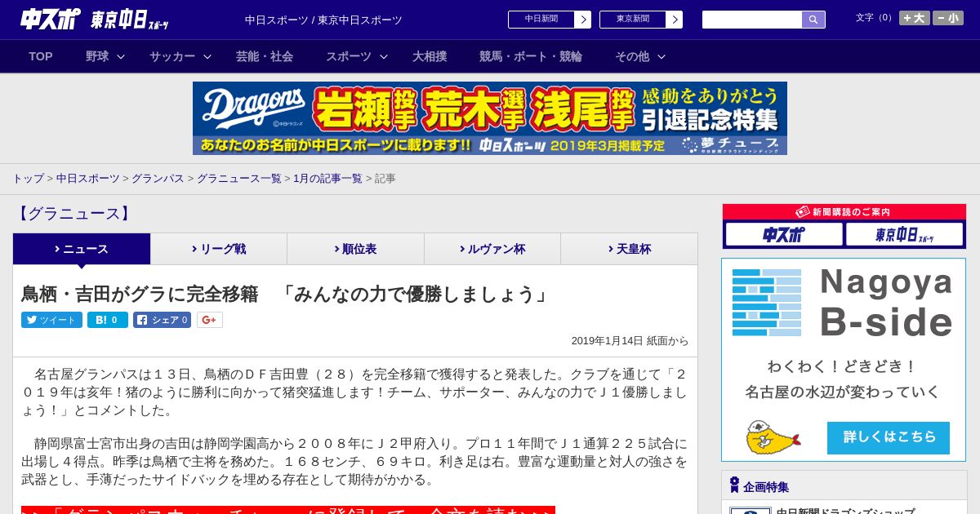This screenshot has width=980, height=514.
Task: Share article with Twitter ツイート button
Action: pos(51,320)
